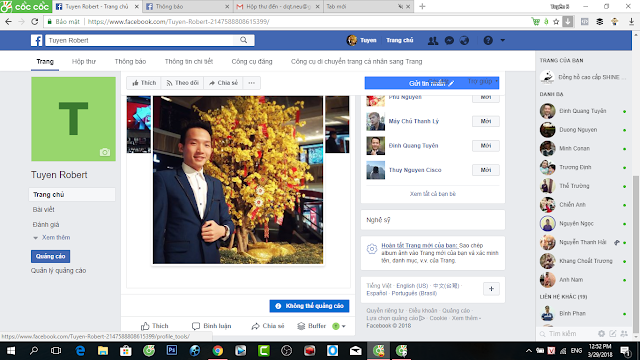This screenshot has width=640, height=360.
Task: Open the help question mark icon
Action: (x=488, y=40)
